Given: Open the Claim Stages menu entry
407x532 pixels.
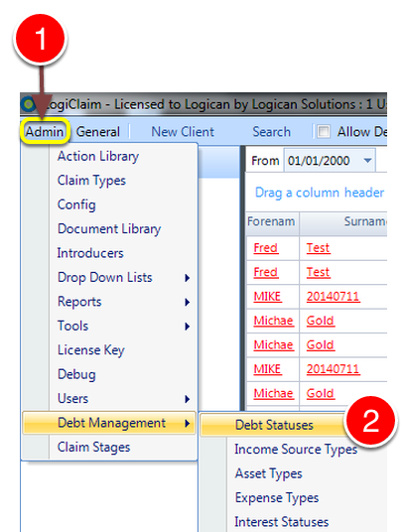Looking at the screenshot, I should 93,448.
